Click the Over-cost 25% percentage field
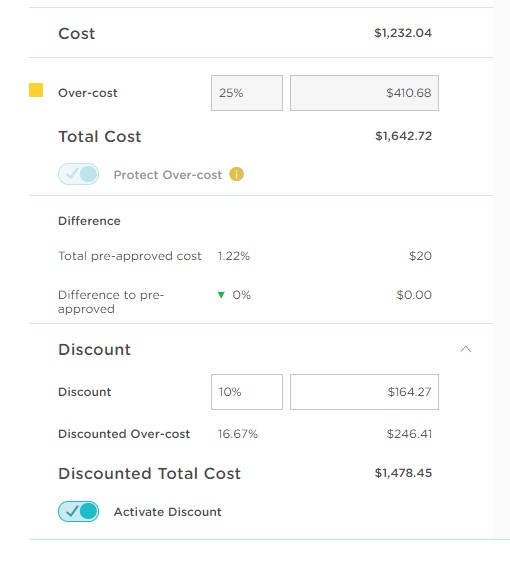 tap(247, 93)
